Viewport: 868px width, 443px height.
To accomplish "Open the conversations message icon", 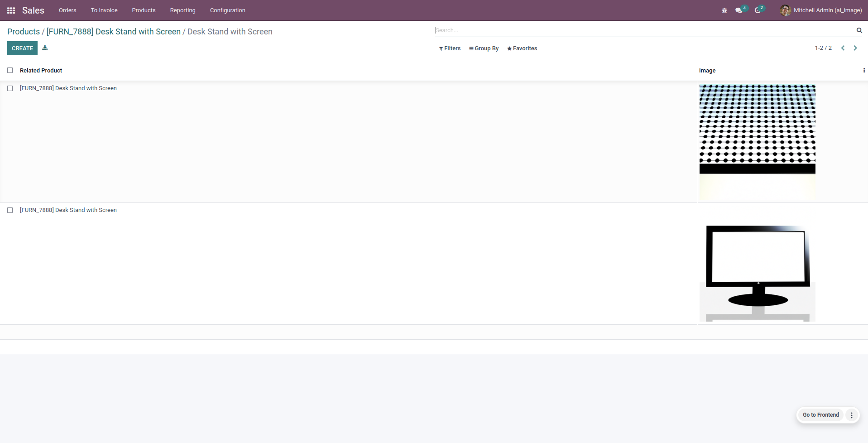I will [x=739, y=10].
